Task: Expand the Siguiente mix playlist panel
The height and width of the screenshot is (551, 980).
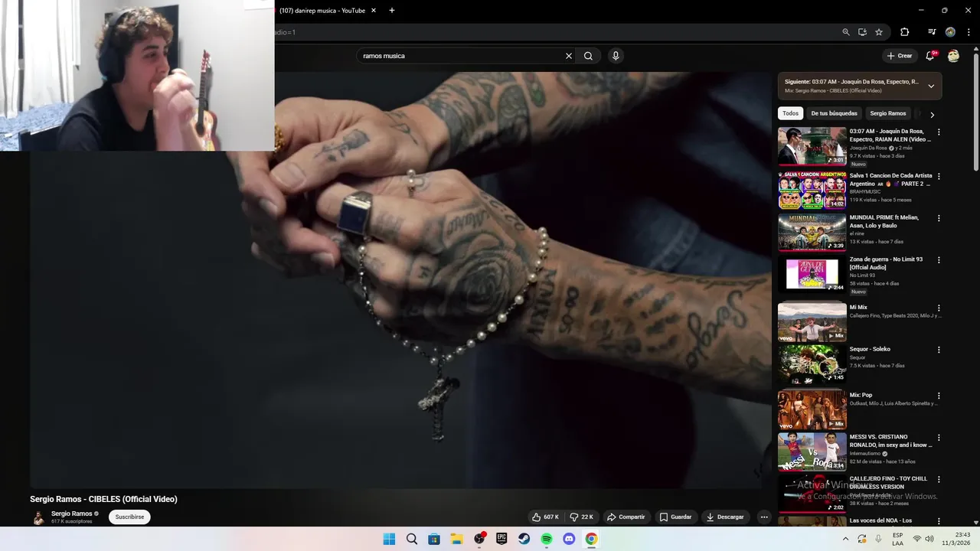Action: (931, 86)
